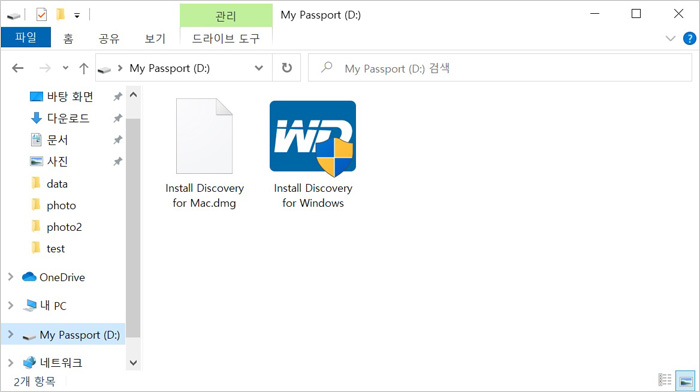This screenshot has width=700, height=392.
Task: Switch to the 공유 ribbon tab
Action: coord(109,38)
